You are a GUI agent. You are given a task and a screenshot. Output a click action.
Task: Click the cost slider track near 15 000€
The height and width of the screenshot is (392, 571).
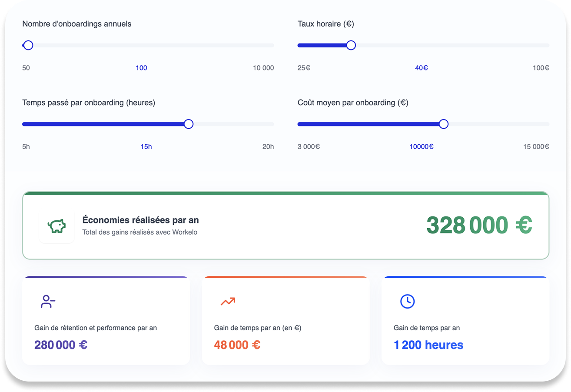[x=541, y=124]
